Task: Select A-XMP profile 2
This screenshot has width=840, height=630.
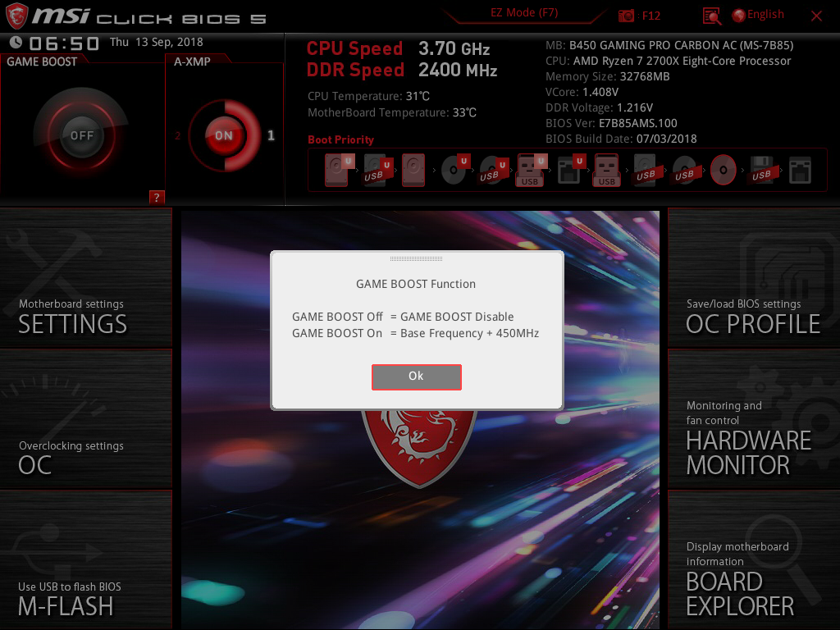Action: coord(177,135)
